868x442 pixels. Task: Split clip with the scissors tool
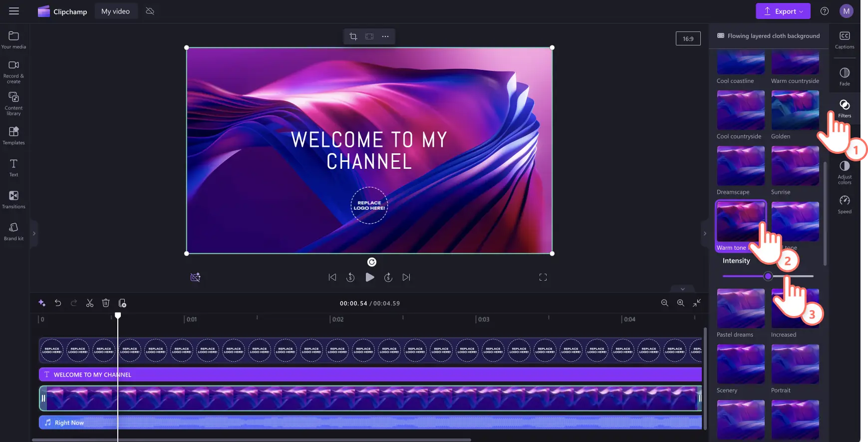click(90, 303)
